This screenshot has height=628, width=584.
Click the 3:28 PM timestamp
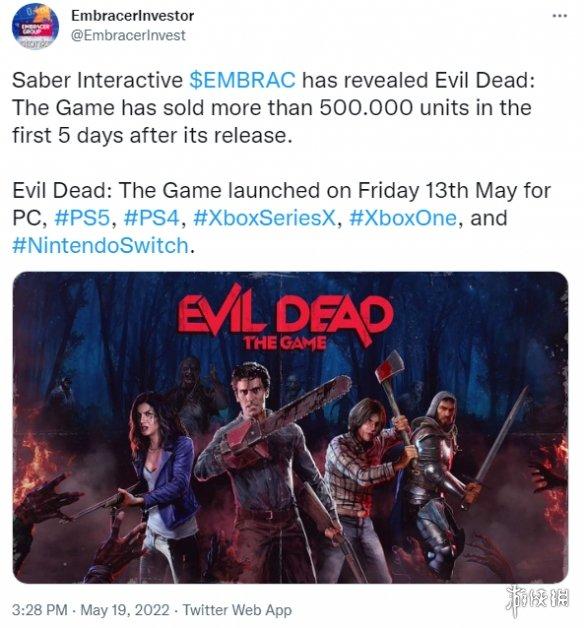tap(40, 610)
